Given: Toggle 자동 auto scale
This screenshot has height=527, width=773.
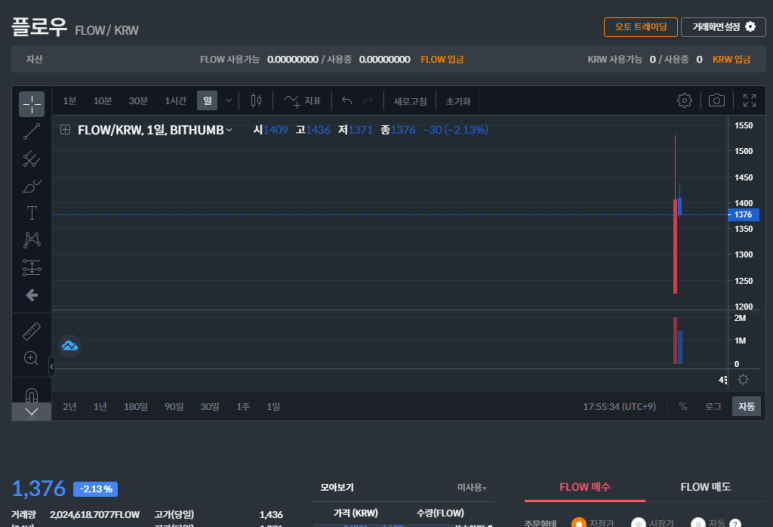Looking at the screenshot, I should [x=746, y=406].
